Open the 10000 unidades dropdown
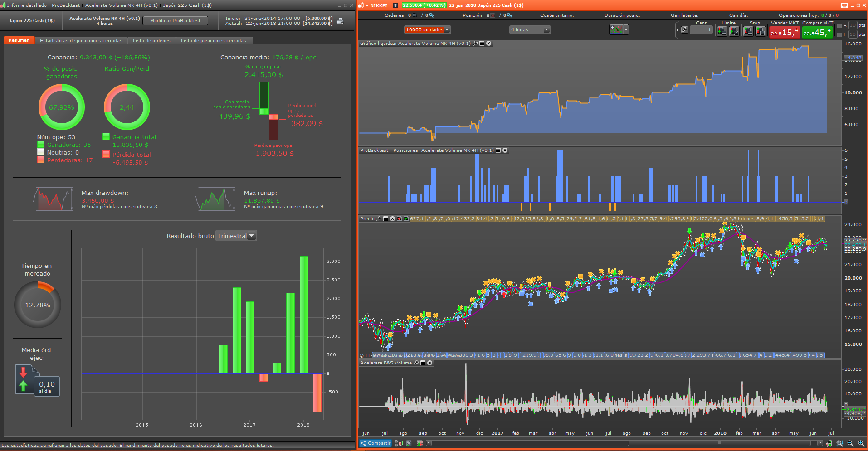The width and height of the screenshot is (868, 451). [x=427, y=30]
